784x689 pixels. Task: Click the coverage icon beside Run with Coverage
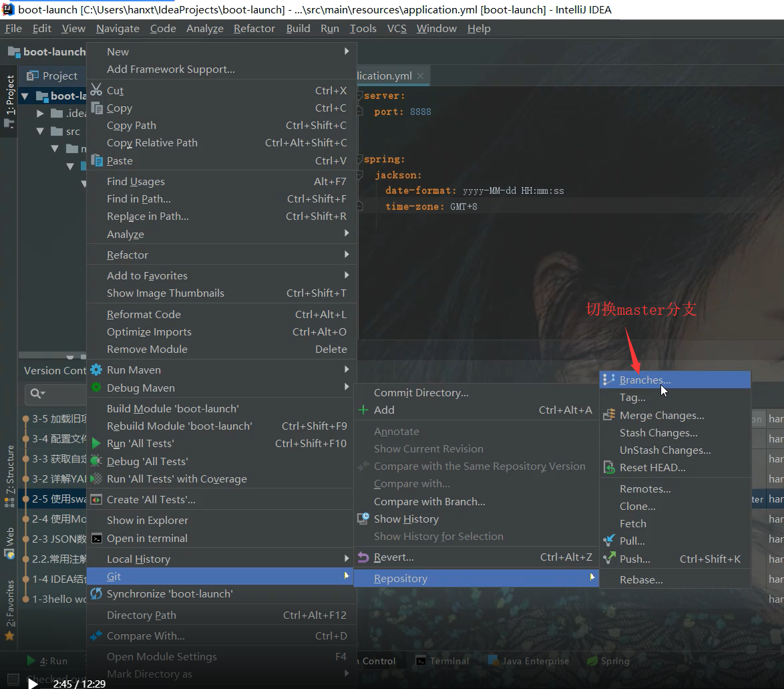click(96, 478)
